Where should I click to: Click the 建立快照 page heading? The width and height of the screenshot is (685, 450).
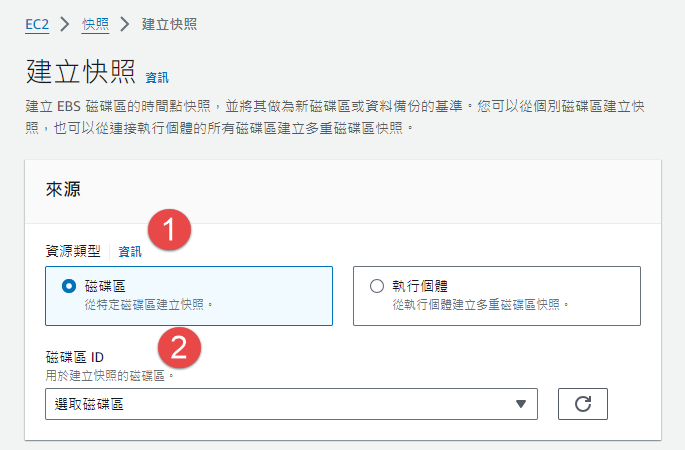pyautogui.click(x=79, y=72)
